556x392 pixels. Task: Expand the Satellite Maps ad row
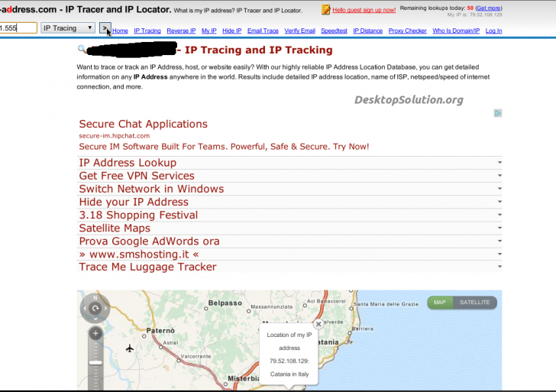click(x=499, y=228)
